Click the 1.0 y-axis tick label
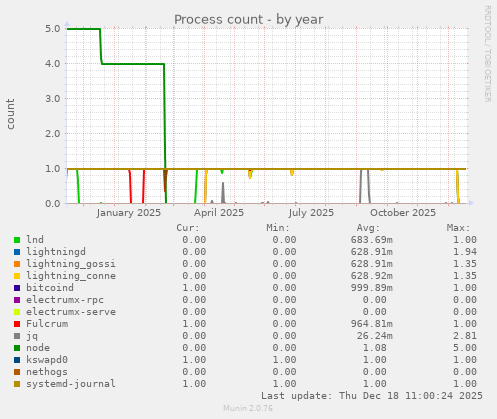 [53, 169]
